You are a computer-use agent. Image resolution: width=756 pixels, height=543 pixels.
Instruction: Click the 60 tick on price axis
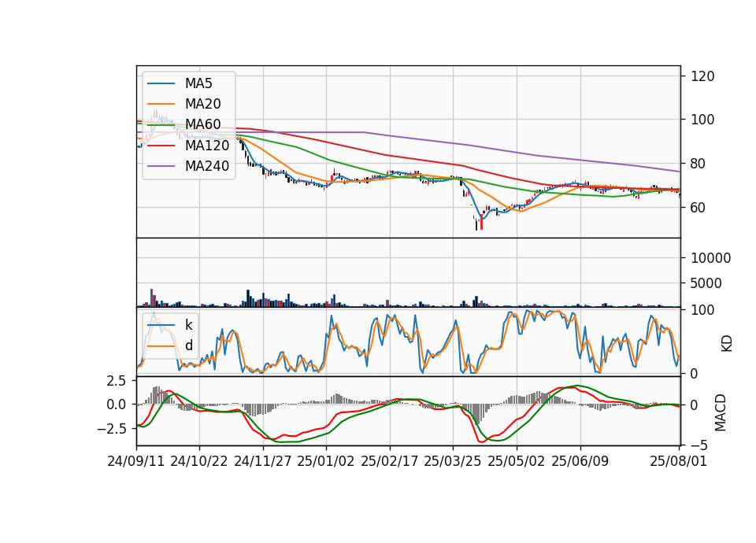coord(699,208)
